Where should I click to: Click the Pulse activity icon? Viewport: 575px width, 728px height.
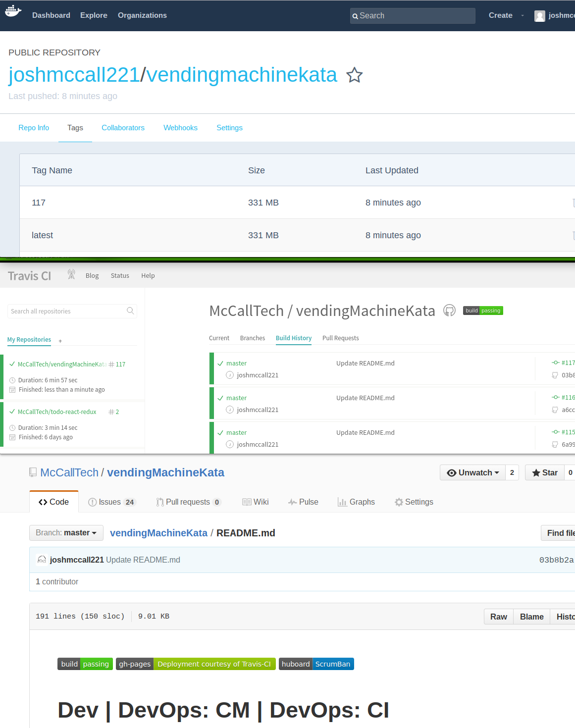(x=292, y=502)
